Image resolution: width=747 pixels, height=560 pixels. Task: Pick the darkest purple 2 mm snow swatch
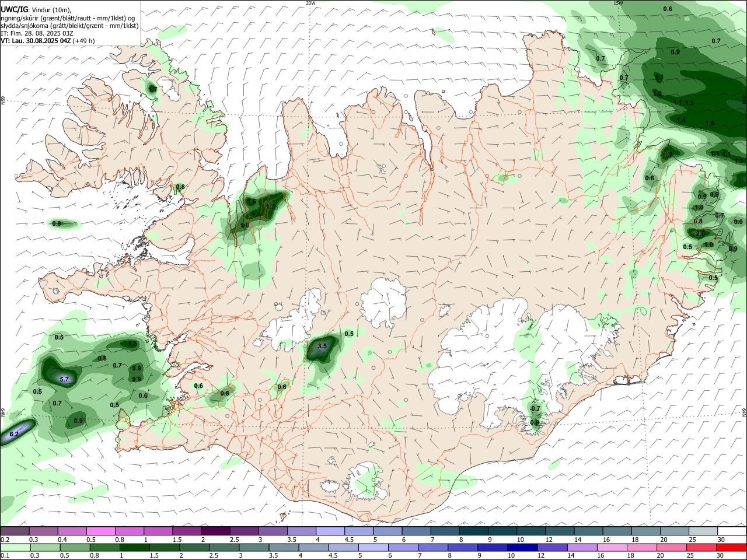point(215,531)
